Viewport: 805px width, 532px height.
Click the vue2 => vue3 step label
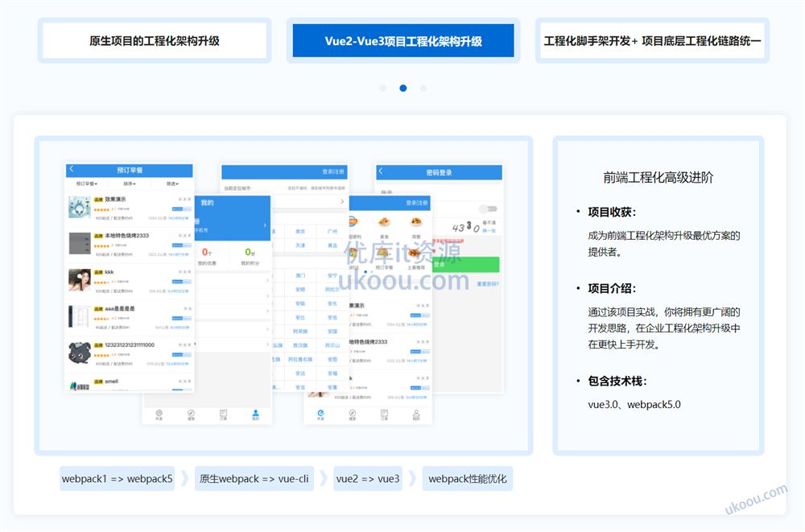[x=368, y=479]
